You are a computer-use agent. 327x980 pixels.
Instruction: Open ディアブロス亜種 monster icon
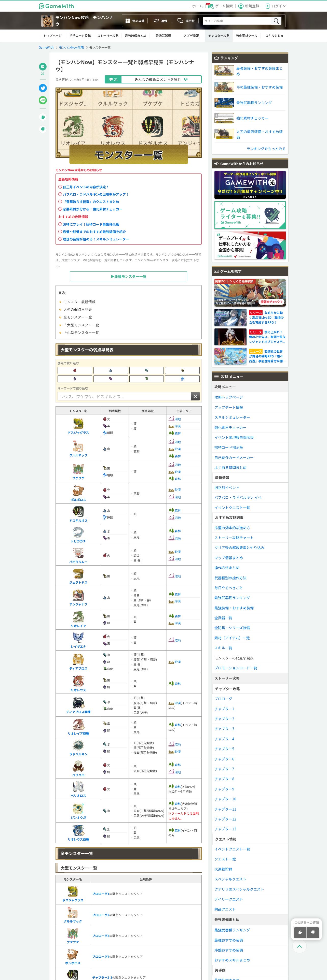[78, 703]
